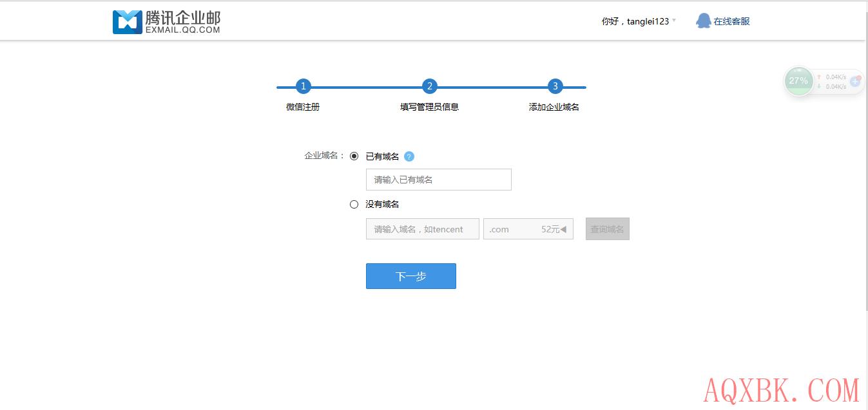Focus the new domain name input field
The height and width of the screenshot is (410, 868).
(x=423, y=229)
